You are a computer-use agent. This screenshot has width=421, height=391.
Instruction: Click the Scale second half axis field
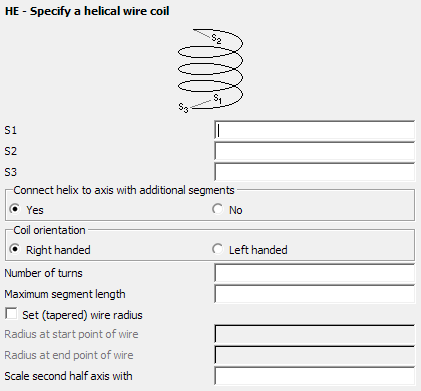[315, 376]
